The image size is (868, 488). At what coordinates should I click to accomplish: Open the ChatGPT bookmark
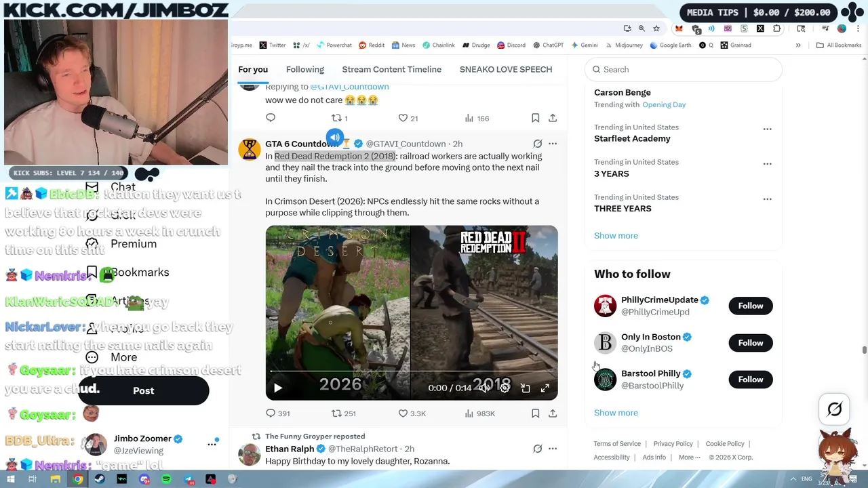click(x=548, y=45)
